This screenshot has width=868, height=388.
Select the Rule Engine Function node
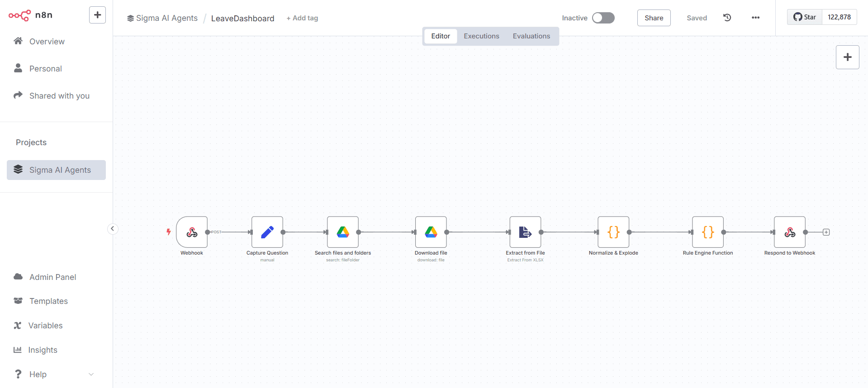pyautogui.click(x=708, y=232)
